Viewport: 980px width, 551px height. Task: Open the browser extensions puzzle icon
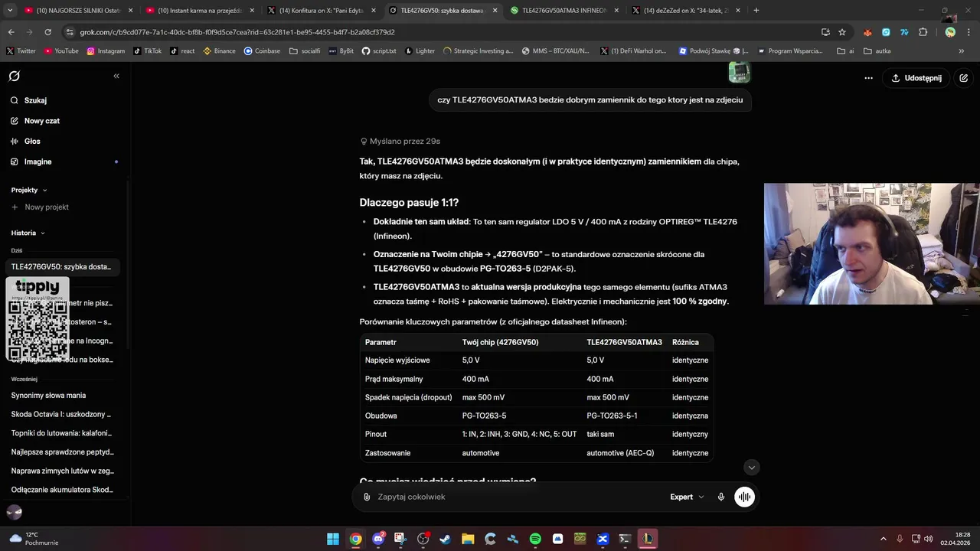[923, 32]
